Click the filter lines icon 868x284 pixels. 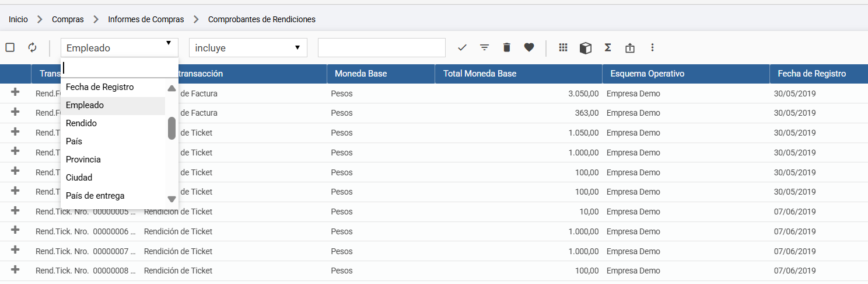click(x=484, y=48)
